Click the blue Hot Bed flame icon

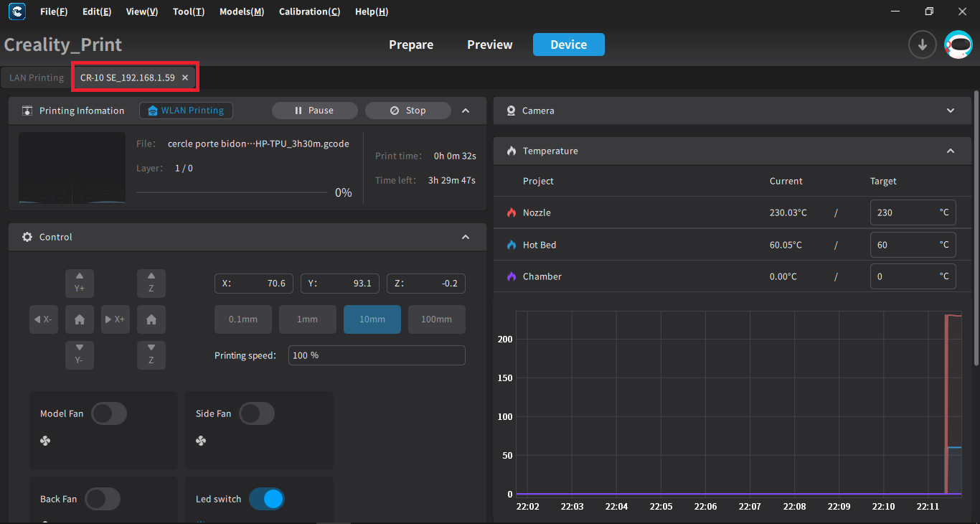tap(512, 245)
